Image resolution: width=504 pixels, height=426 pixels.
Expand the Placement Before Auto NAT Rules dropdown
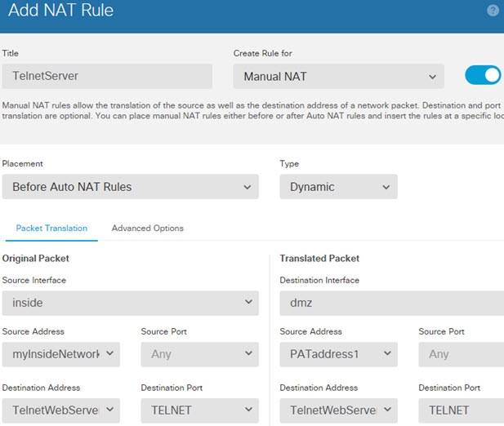130,187
